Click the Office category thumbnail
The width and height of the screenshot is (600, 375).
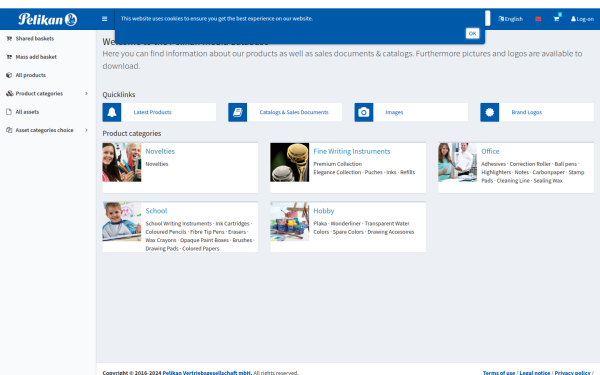click(x=458, y=162)
